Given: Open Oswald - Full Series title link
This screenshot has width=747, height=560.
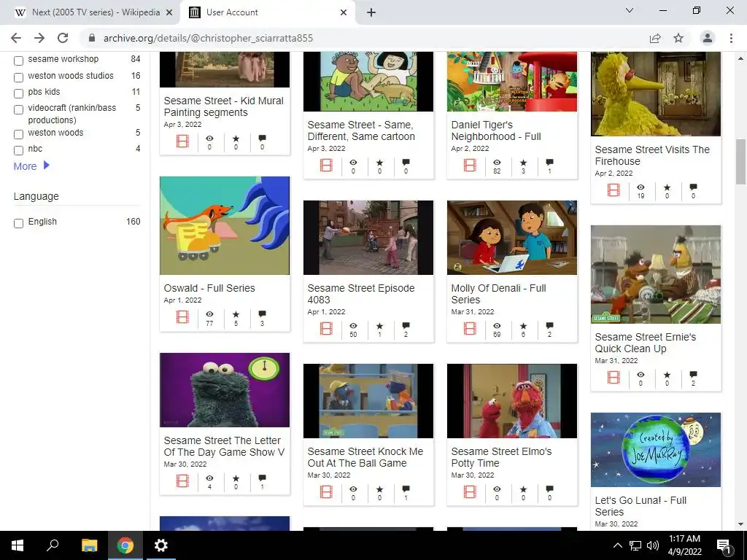Looking at the screenshot, I should (x=209, y=288).
